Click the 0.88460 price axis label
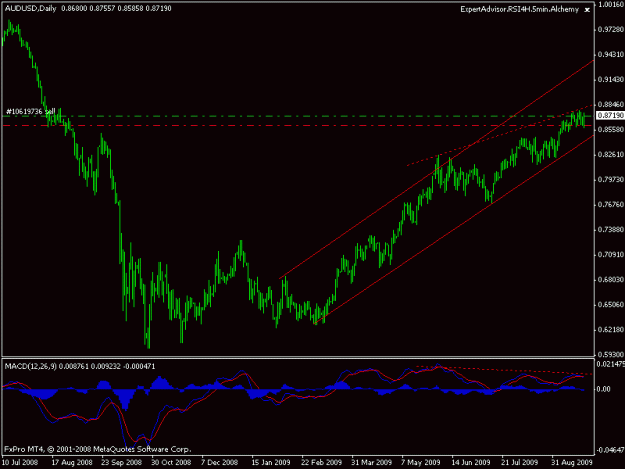The width and height of the screenshot is (625, 469). (611, 105)
